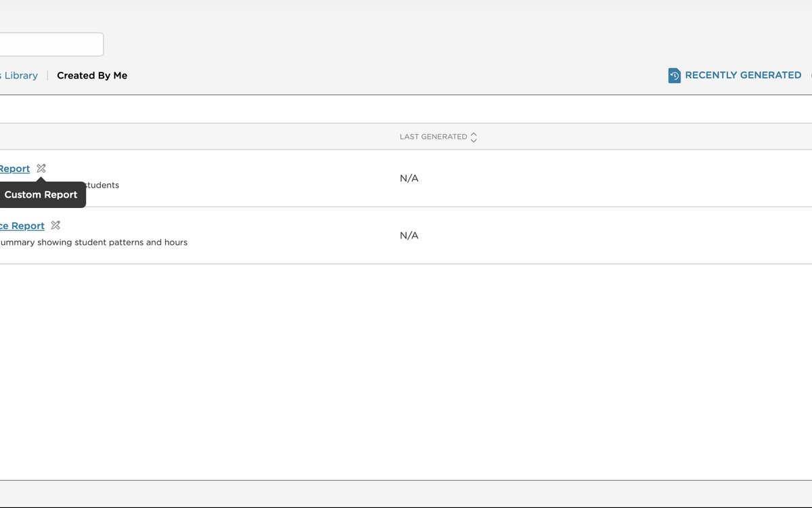The image size is (812, 508).
Task: Sort by Last Generated column arrows
Action: pos(474,137)
